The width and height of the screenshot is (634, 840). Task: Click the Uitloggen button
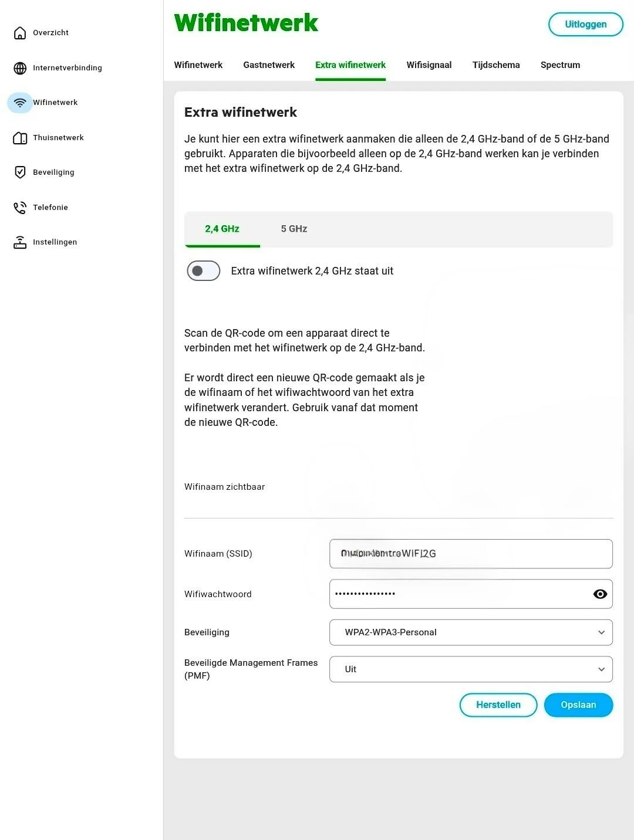pos(585,25)
